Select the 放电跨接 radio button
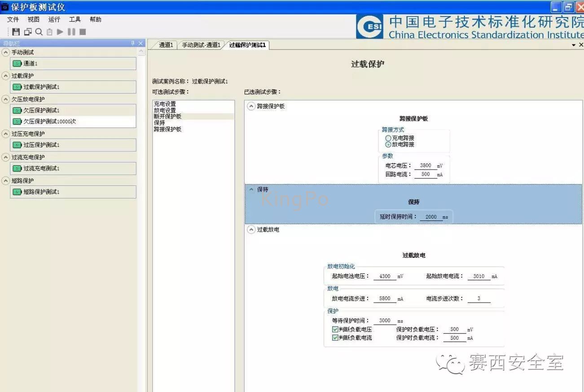The width and height of the screenshot is (584, 392). pyautogui.click(x=388, y=145)
